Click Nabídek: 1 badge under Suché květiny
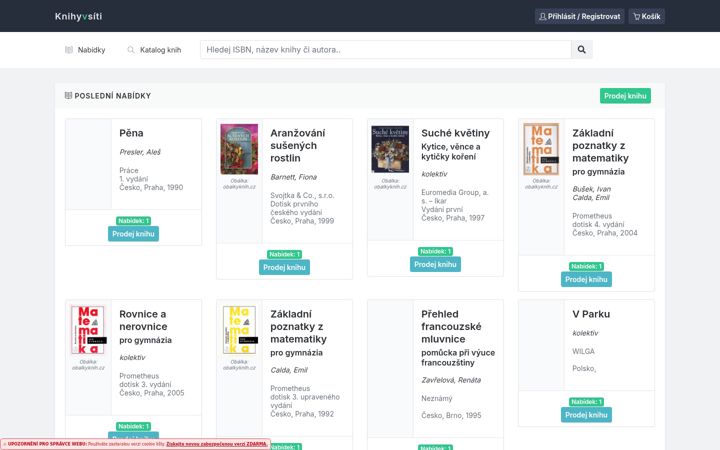 (x=435, y=252)
